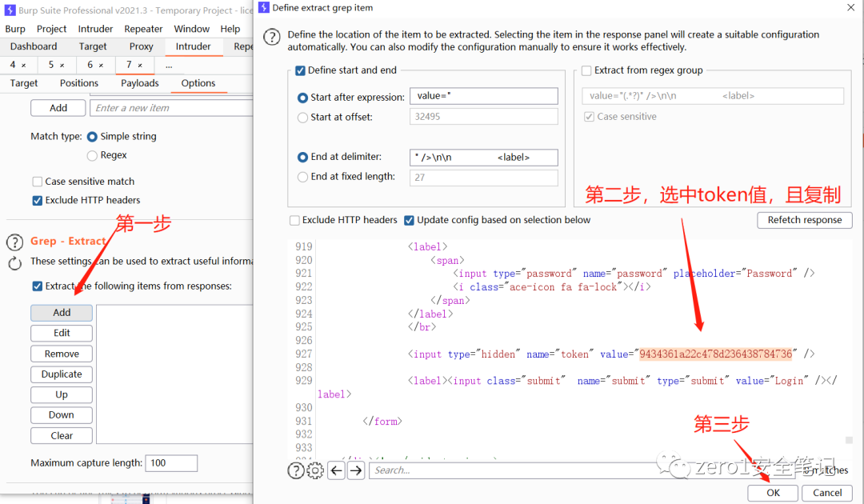
Task: Select End at fixed length option
Action: (302, 177)
